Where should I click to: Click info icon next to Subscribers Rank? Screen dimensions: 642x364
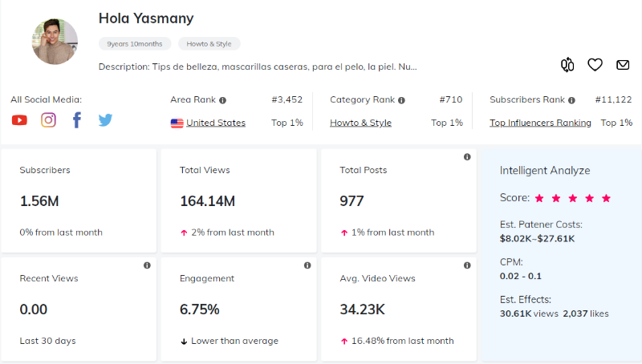[x=571, y=100]
